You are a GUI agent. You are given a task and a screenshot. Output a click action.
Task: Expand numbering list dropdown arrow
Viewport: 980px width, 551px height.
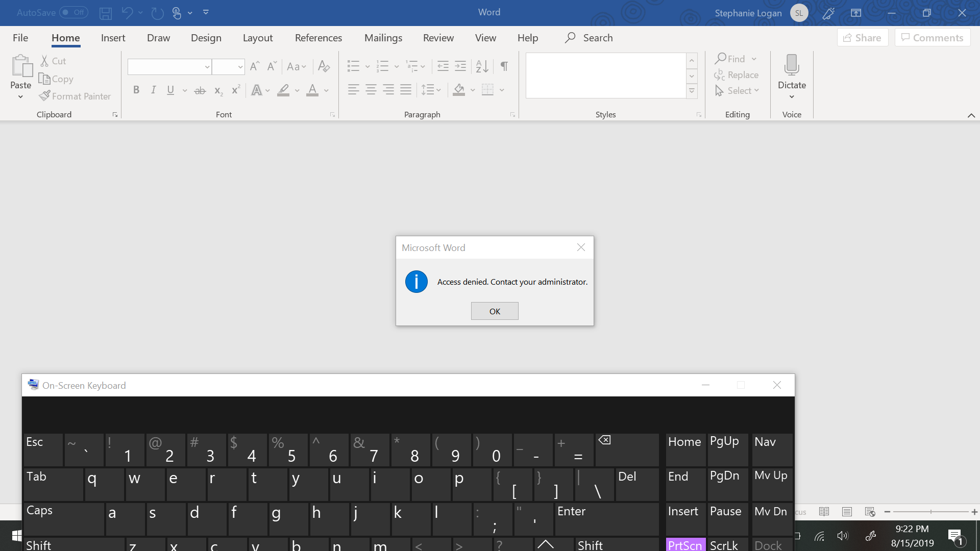tap(397, 66)
